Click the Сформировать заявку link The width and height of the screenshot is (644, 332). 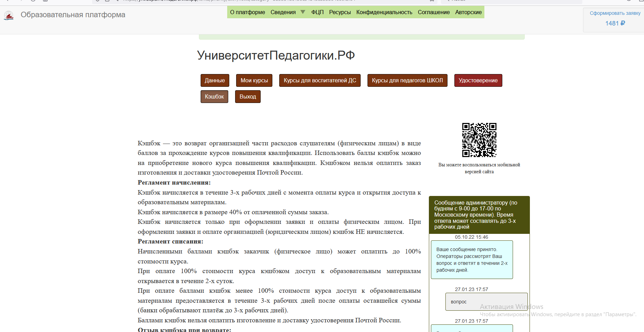[615, 13]
